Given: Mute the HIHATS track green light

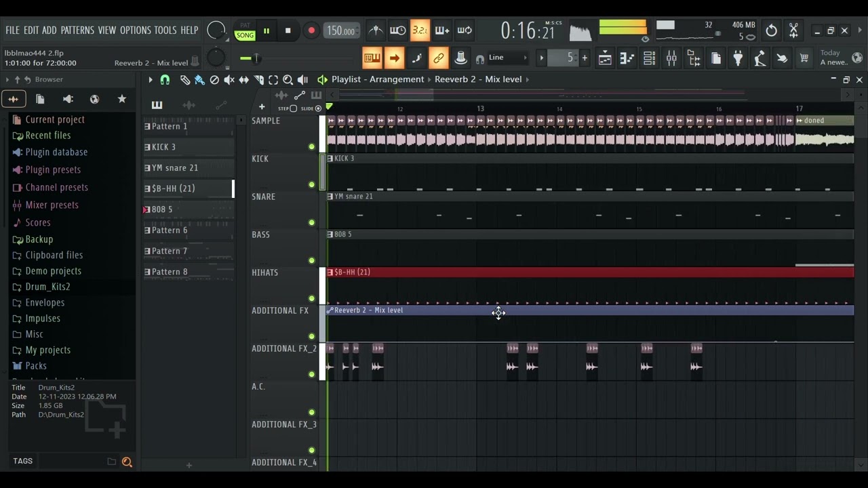Looking at the screenshot, I should pyautogui.click(x=312, y=298).
